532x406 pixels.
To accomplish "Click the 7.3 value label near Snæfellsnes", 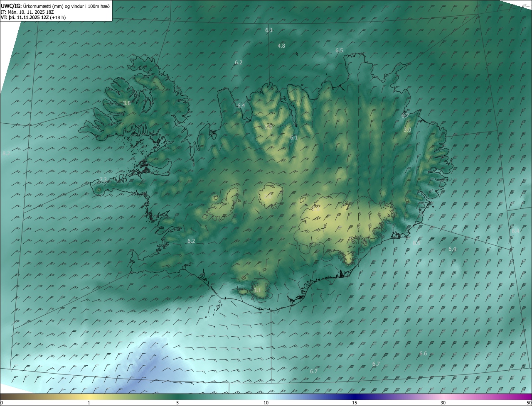I will (x=103, y=179).
